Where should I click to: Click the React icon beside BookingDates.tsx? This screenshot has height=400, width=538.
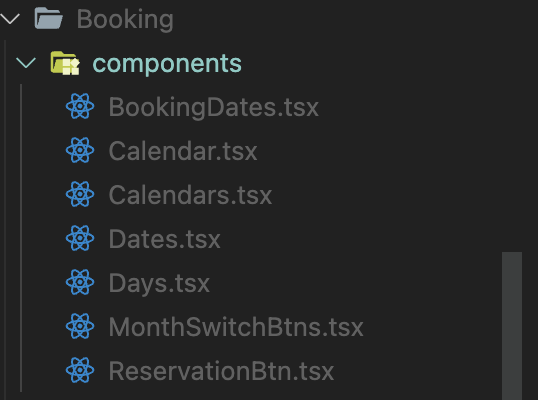coord(80,106)
